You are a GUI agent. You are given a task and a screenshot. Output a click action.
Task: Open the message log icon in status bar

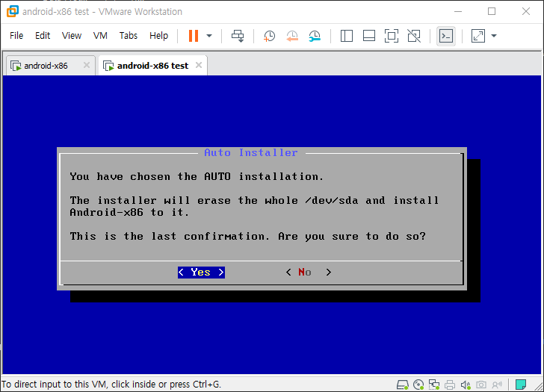pos(520,385)
